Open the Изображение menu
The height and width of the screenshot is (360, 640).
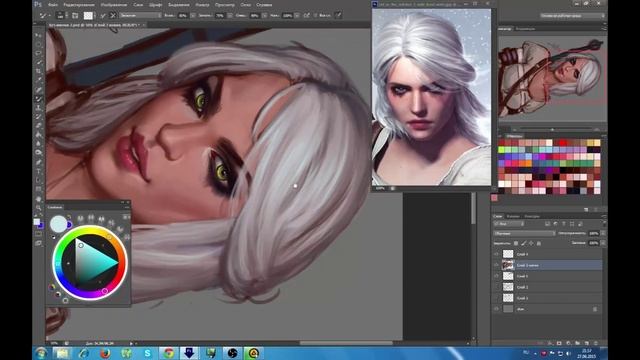click(114, 5)
